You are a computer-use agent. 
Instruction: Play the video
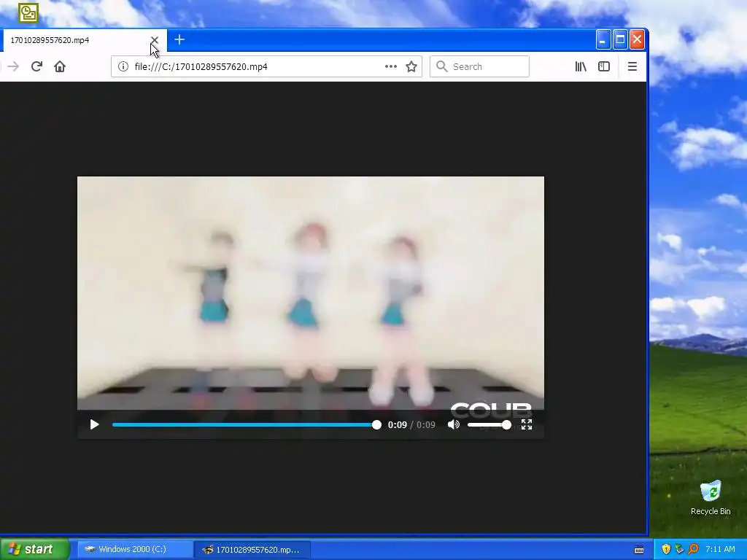point(94,425)
